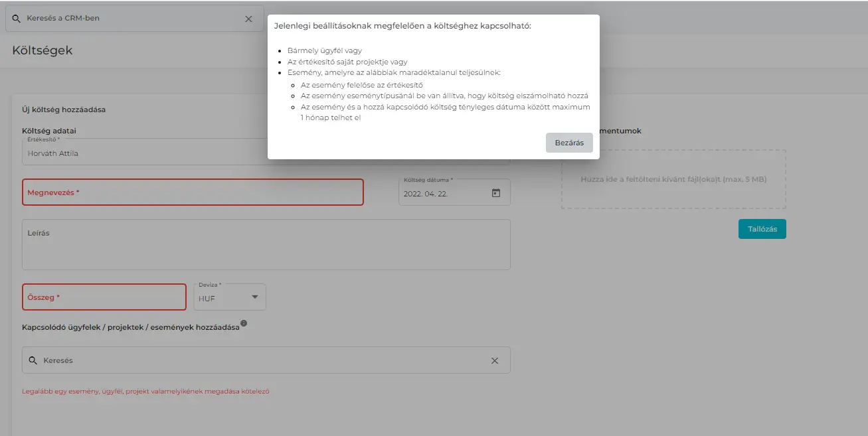Clear the CRM search with the X icon

[248, 19]
